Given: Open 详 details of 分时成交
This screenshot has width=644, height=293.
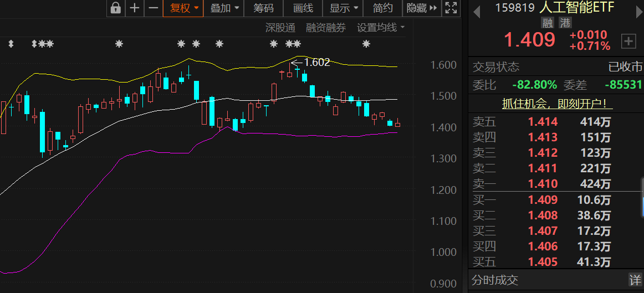Looking at the screenshot, I should tap(635, 280).
